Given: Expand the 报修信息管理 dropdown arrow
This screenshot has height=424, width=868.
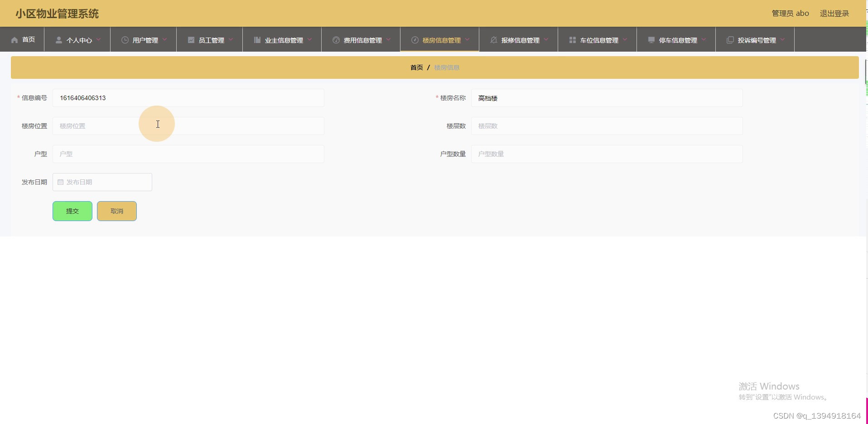Looking at the screenshot, I should (x=546, y=39).
